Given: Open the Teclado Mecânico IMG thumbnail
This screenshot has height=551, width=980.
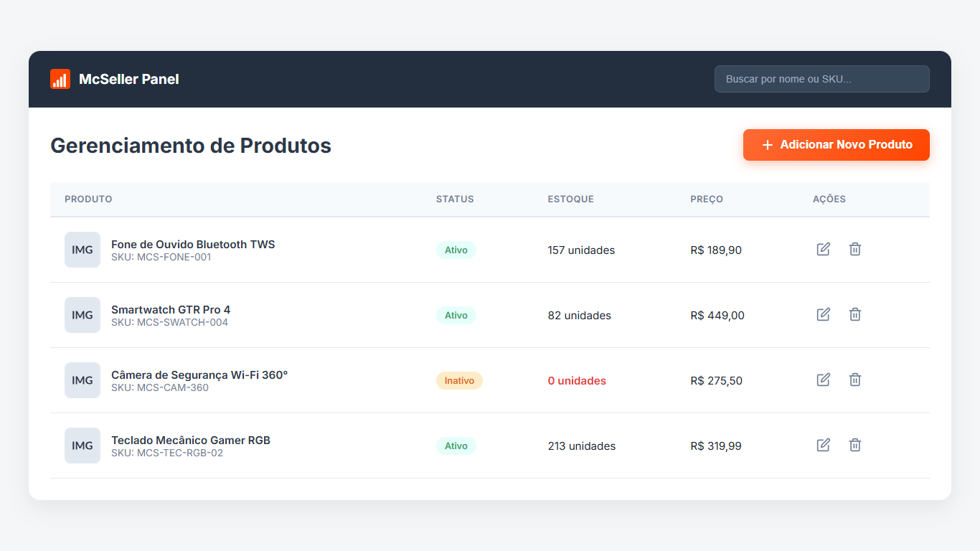Looking at the screenshot, I should click(x=83, y=446).
